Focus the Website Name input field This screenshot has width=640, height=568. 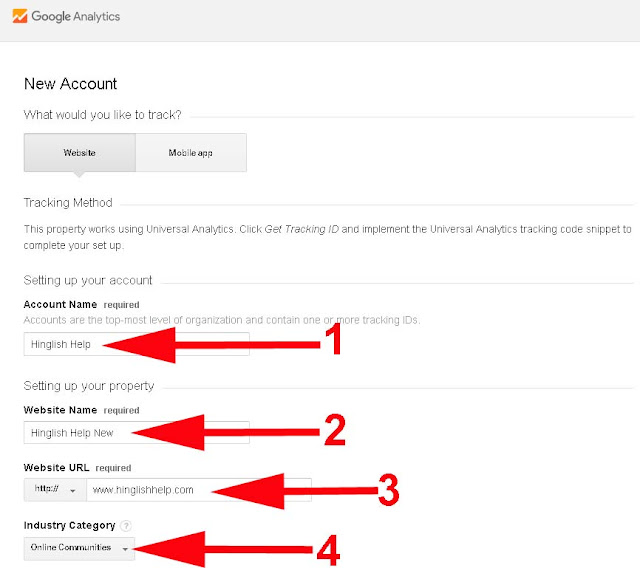[x=136, y=433]
